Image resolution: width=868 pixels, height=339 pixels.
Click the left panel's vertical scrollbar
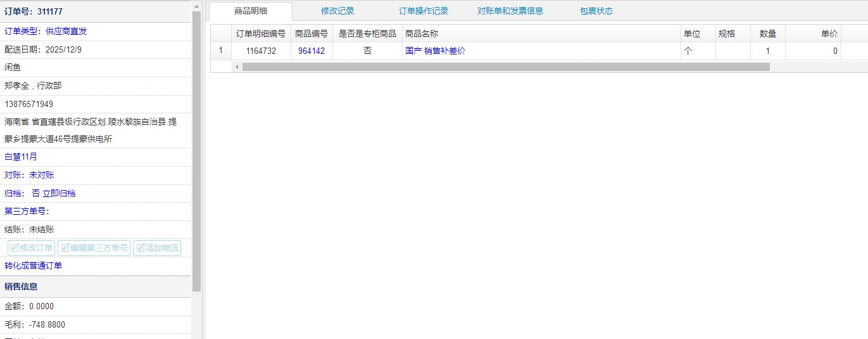point(196,146)
